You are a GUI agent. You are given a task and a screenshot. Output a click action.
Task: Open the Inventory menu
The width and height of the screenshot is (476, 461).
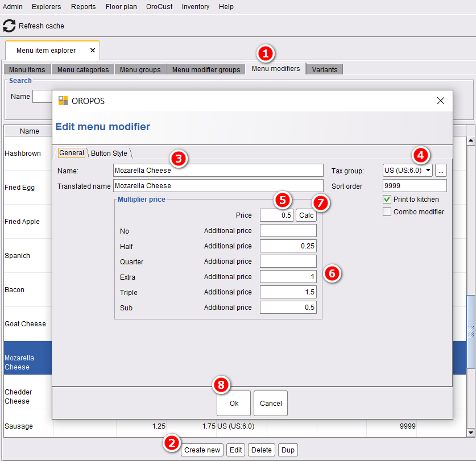pyautogui.click(x=196, y=7)
